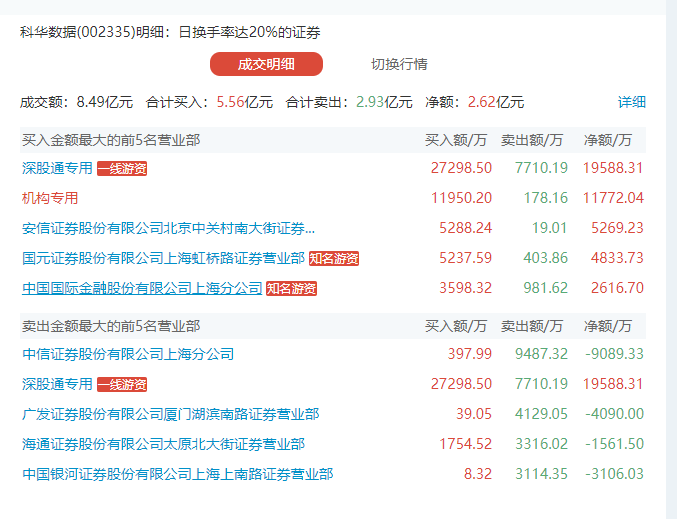Viewport: 677px width, 519px height.
Task: Click sell amount 403.86
Action: pos(546,258)
